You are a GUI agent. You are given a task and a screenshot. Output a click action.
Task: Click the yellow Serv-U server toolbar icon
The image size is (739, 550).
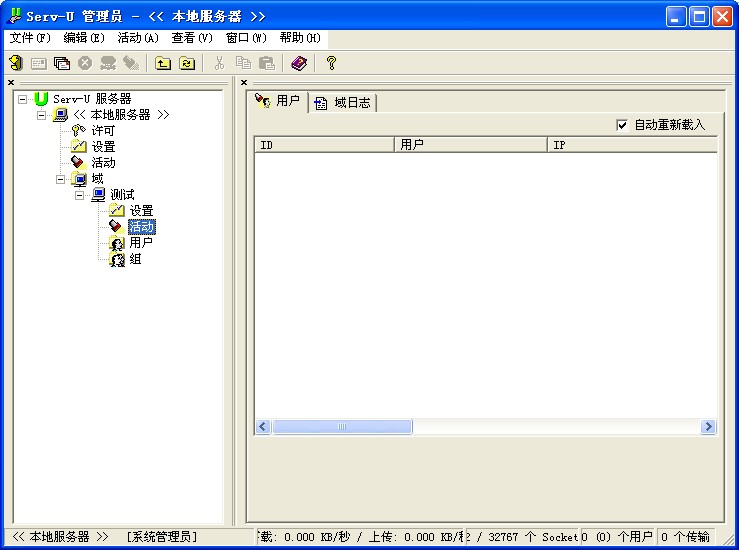point(16,63)
